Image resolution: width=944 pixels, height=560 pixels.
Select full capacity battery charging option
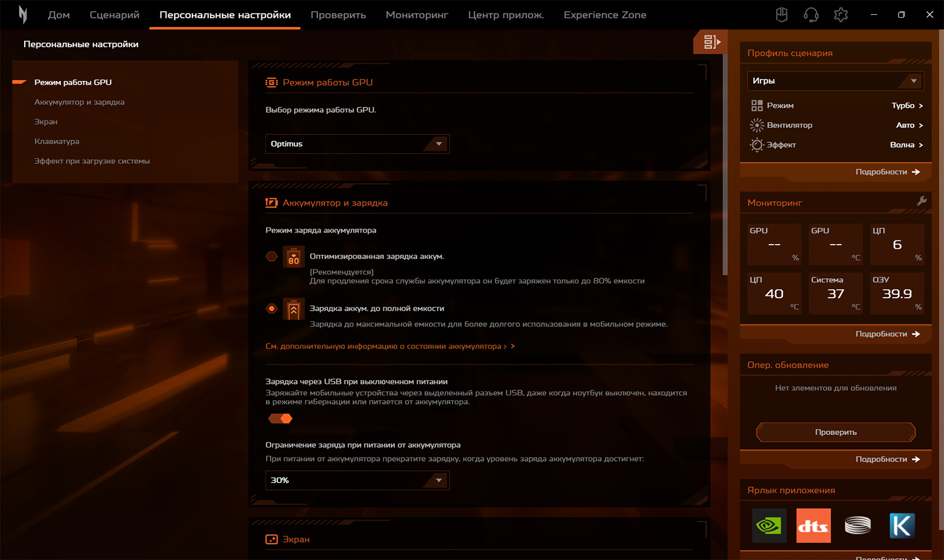pos(271,308)
